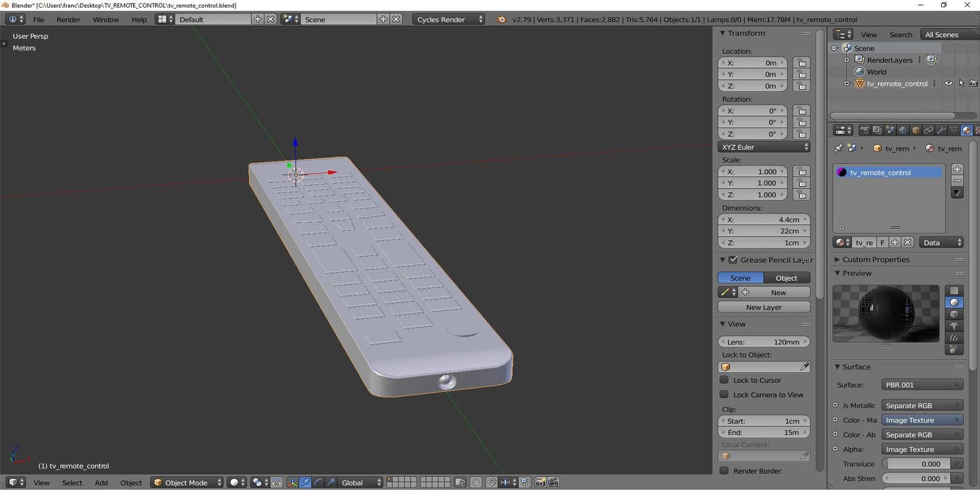Open the Object properties tab (orange cube)
The width and height of the screenshot is (980, 490).
click(916, 130)
